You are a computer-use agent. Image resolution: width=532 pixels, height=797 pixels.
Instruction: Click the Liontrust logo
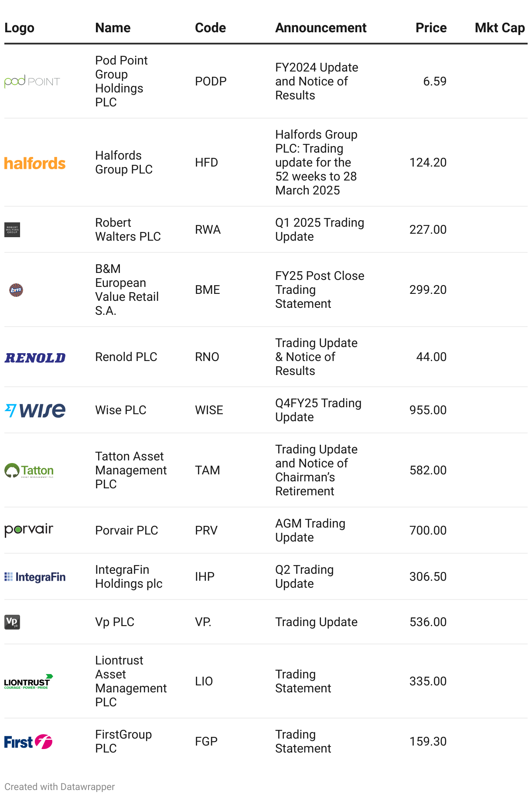pos(29,681)
